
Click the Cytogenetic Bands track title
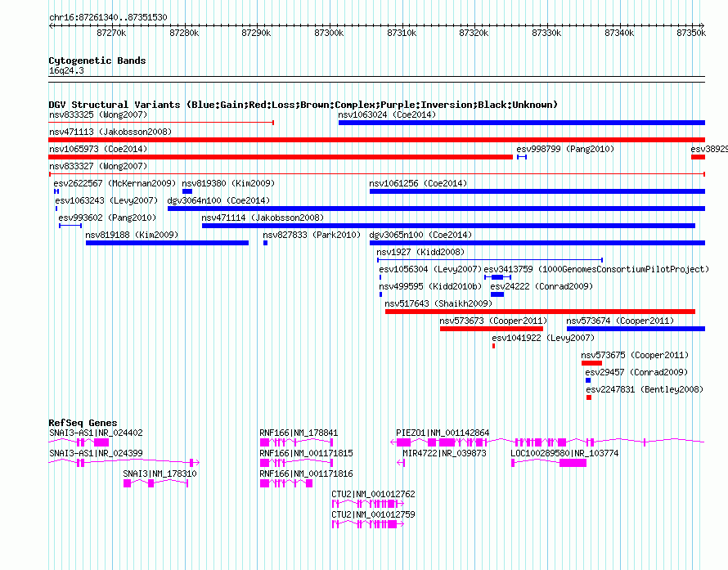coord(97,61)
